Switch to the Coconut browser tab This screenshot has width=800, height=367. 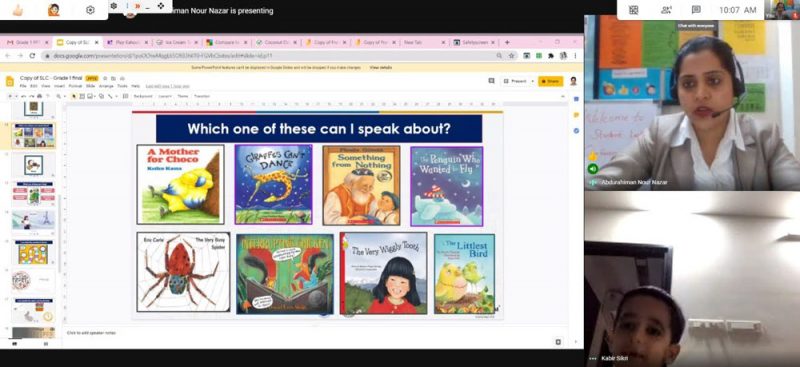pos(276,42)
